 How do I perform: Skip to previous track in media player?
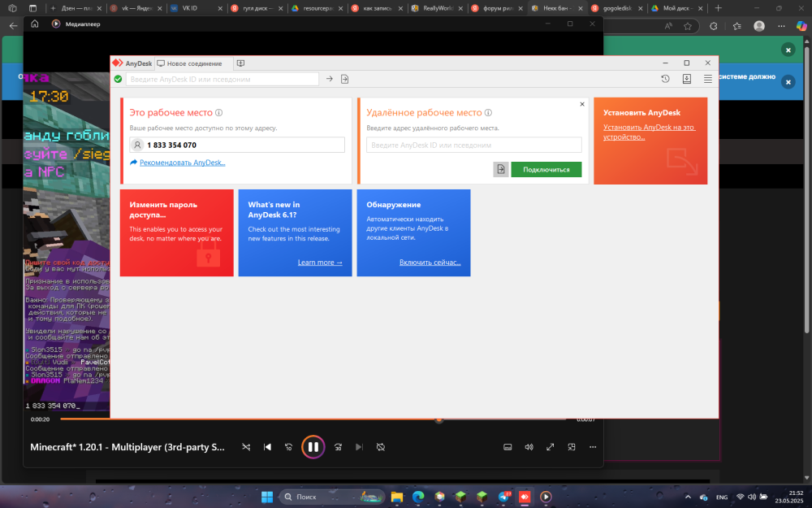point(267,447)
